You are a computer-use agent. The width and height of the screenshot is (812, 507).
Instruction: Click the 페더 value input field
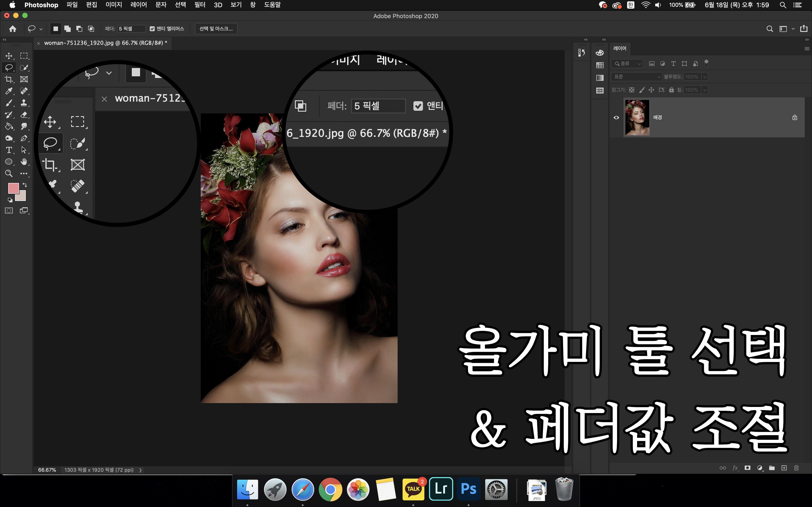pos(131,29)
